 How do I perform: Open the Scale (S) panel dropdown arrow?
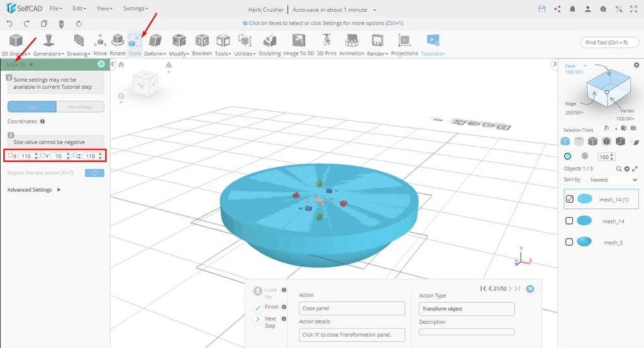coord(31,65)
